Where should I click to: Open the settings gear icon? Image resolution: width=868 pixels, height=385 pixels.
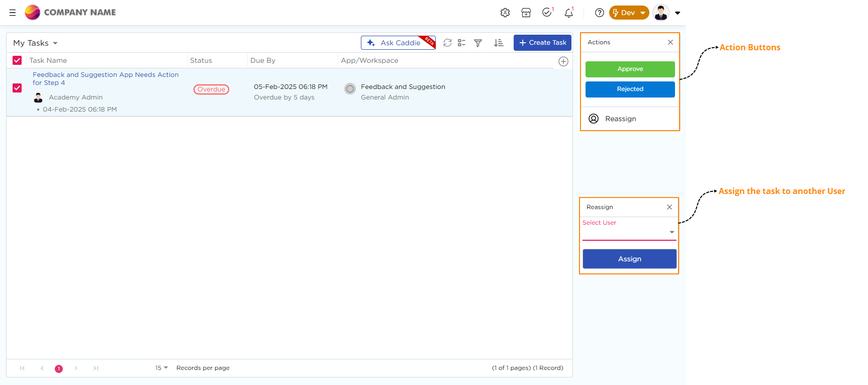505,13
